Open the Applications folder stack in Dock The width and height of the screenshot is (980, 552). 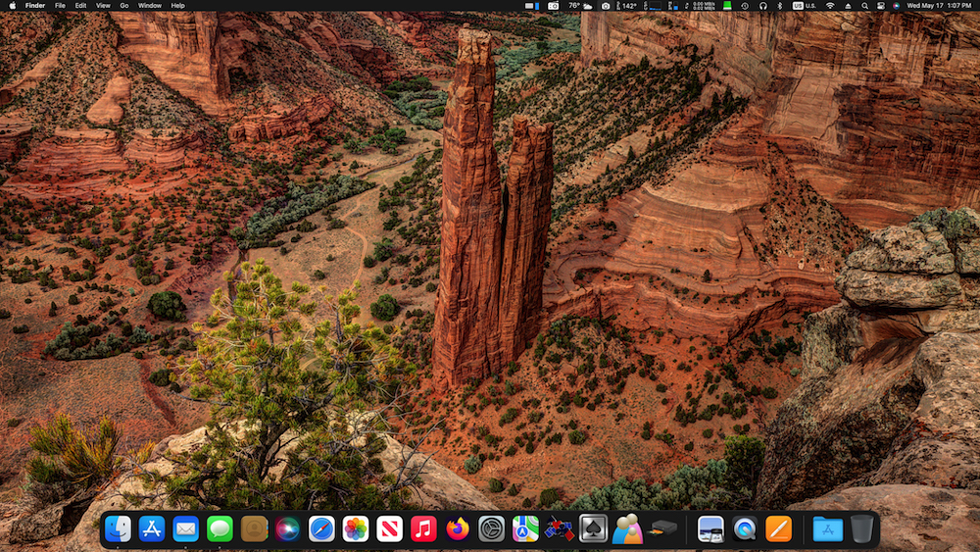coord(828,528)
